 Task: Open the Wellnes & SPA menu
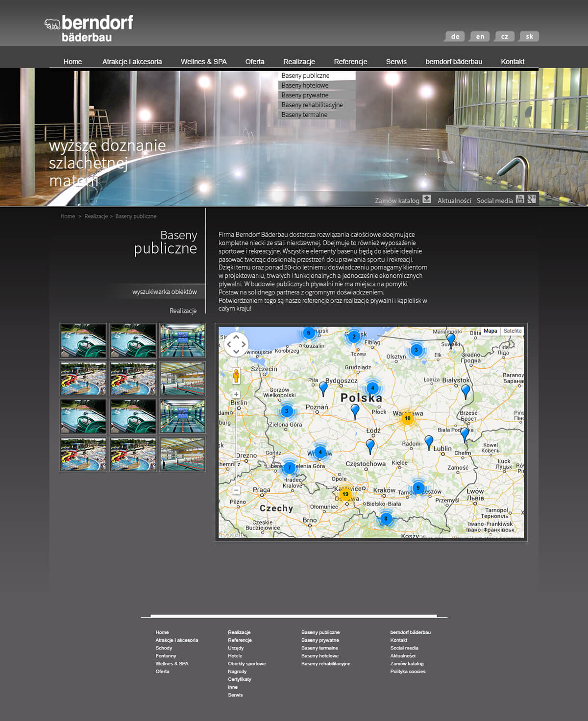click(x=203, y=62)
